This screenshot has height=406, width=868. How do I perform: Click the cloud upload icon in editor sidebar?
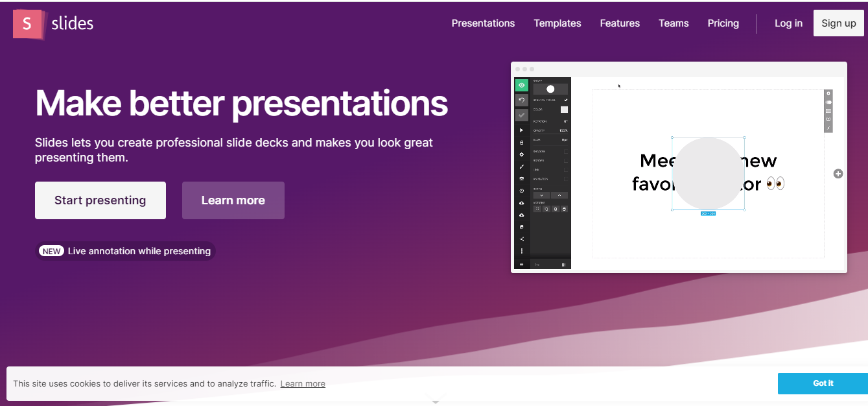click(522, 203)
